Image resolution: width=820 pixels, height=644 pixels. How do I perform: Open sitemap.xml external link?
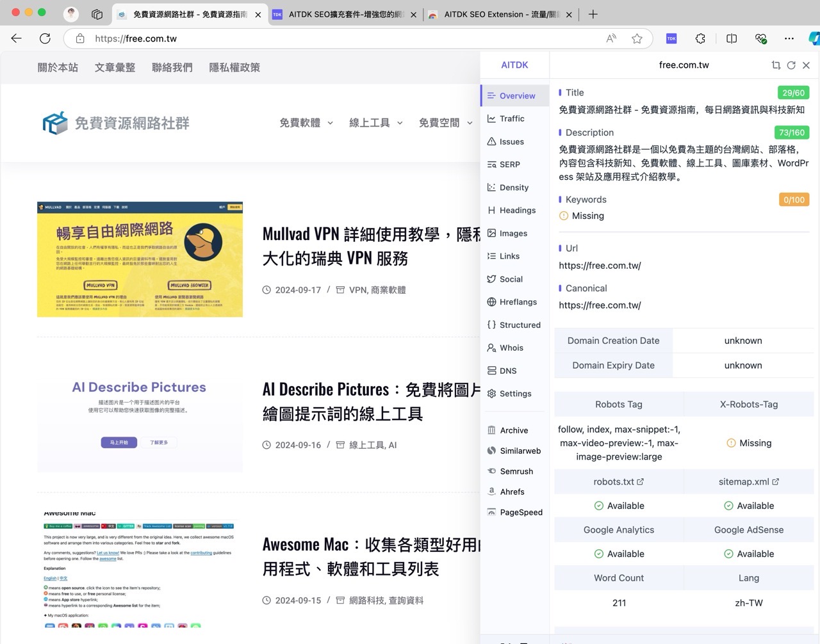pyautogui.click(x=749, y=481)
